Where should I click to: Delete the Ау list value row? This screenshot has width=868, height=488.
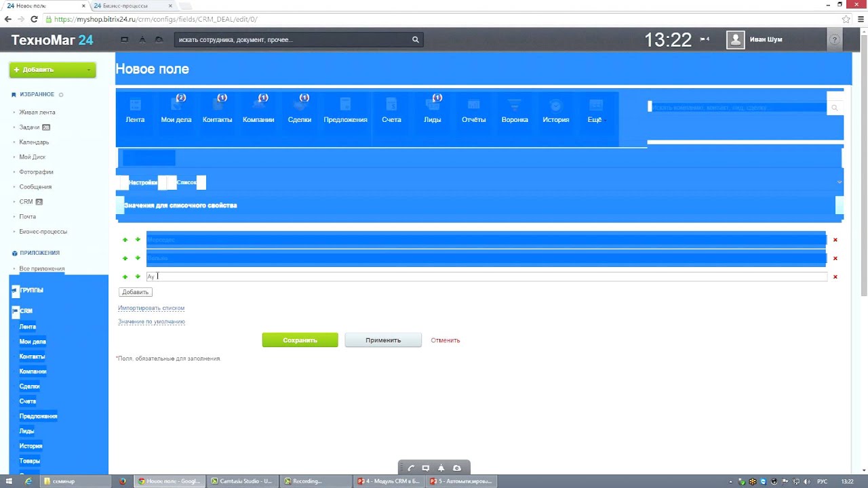(x=835, y=277)
